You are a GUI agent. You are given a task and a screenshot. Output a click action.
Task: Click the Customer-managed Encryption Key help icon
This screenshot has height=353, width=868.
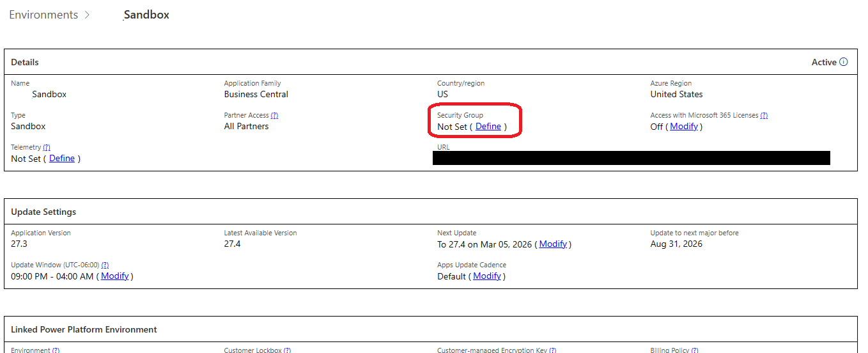(x=552, y=350)
